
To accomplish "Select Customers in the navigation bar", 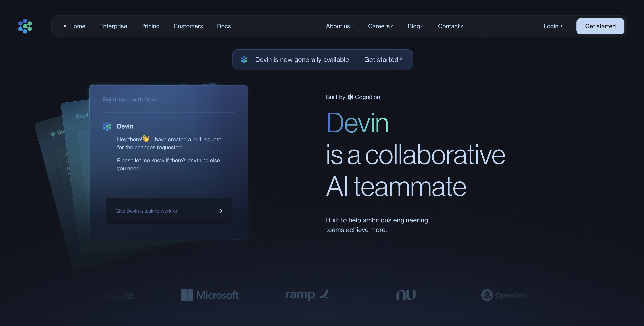I will pyautogui.click(x=188, y=26).
